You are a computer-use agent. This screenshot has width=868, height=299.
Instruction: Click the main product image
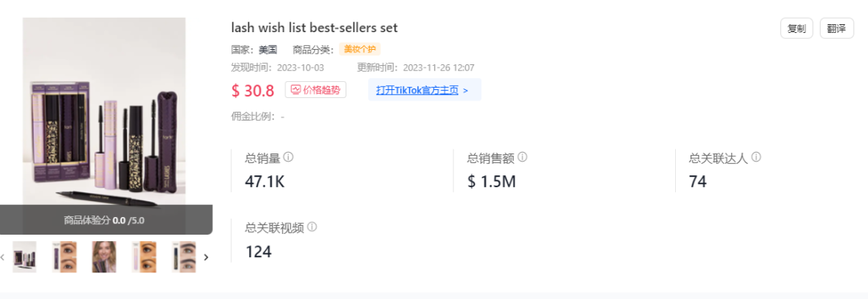104,111
